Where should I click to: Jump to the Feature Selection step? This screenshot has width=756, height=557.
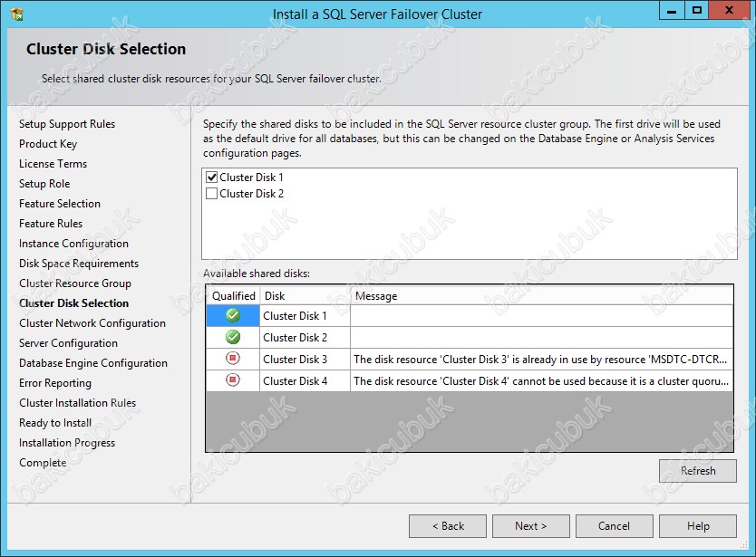[60, 204]
